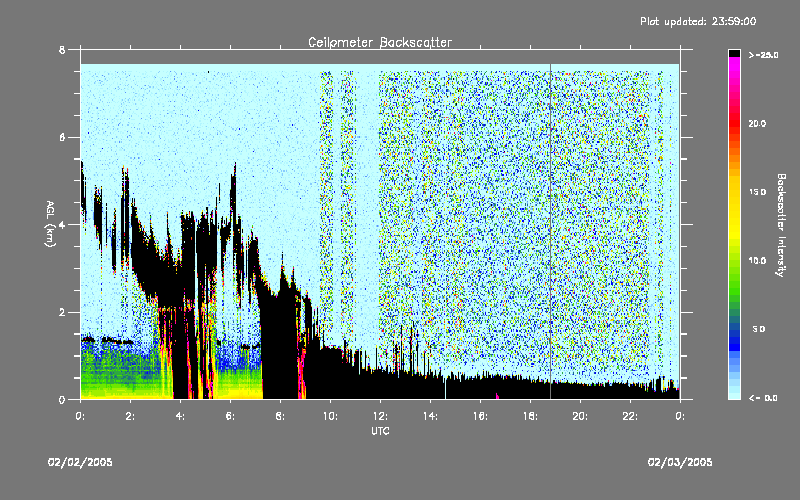Click the small magenta spot near 16:40 UTC
Screen dimensions: 800x500
pos(497,395)
